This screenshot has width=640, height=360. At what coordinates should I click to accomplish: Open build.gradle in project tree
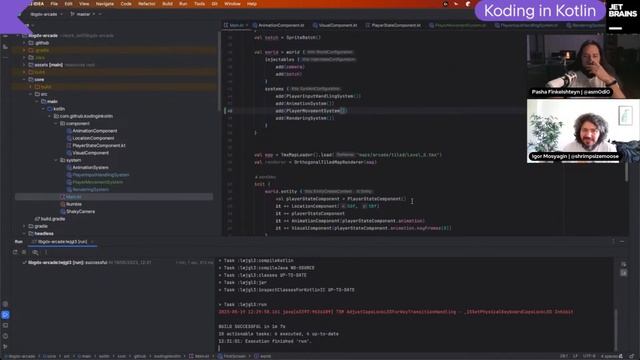tap(53, 219)
